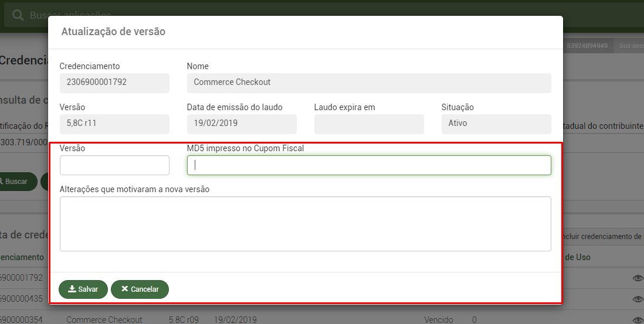Click eye icon for second credenciamento row
This screenshot has height=324, width=644.
pos(638,299)
